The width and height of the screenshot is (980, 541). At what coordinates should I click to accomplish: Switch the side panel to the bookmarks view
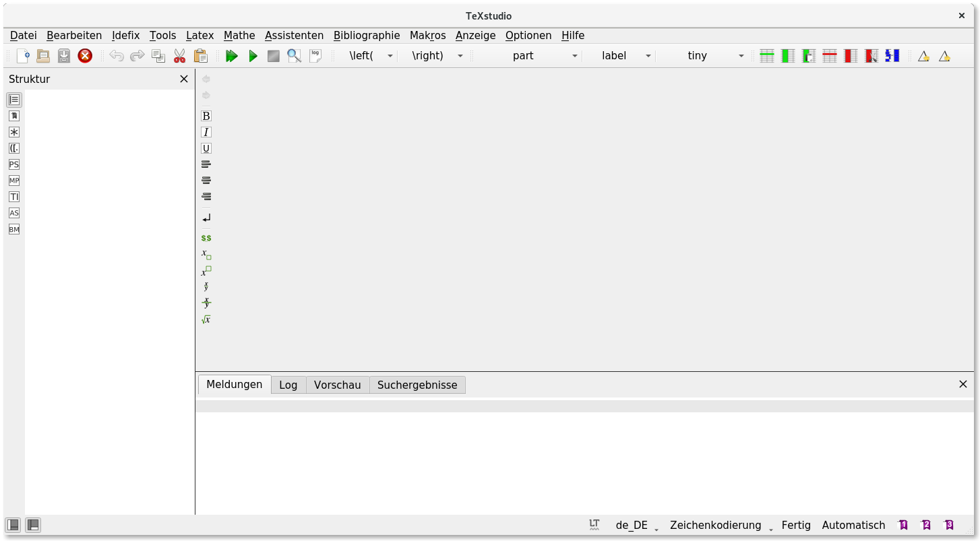pos(14,116)
